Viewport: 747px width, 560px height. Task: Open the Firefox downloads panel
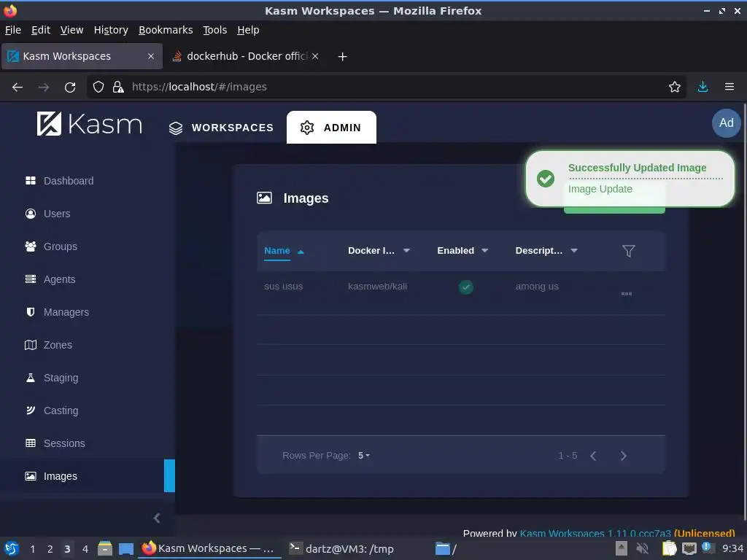tap(703, 87)
